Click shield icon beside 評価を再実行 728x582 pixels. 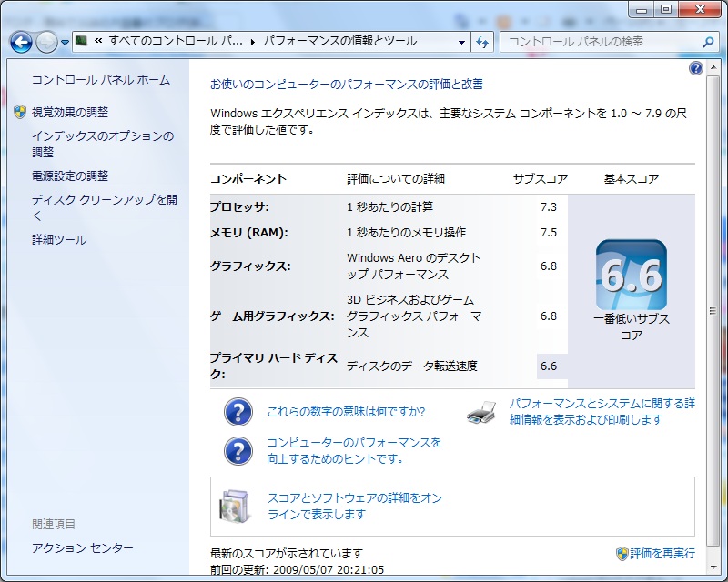622,553
